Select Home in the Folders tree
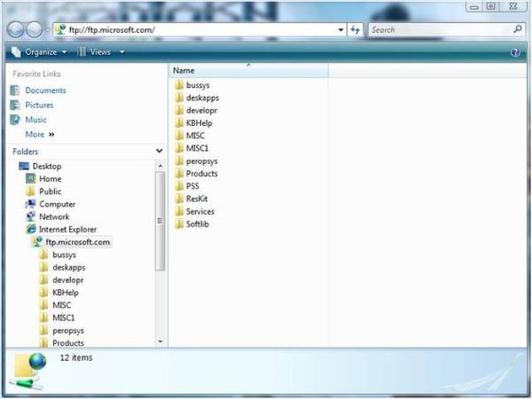This screenshot has width=532, height=399. pyautogui.click(x=50, y=179)
